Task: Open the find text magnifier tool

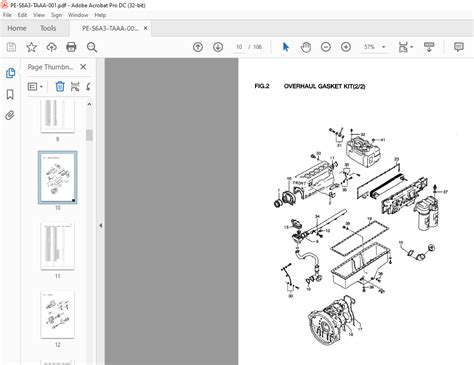Action: coord(92,47)
